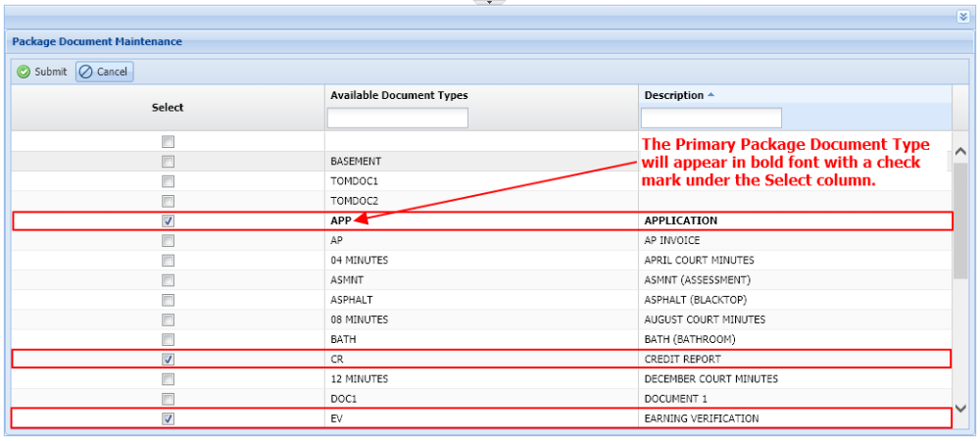Check the DOC1 row checkbox
The height and width of the screenshot is (441, 980).
pyautogui.click(x=168, y=399)
